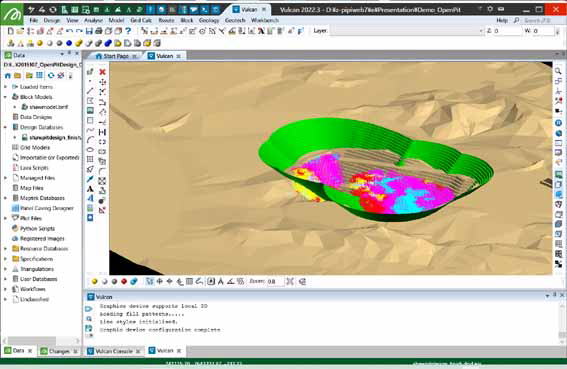This screenshot has height=369, width=567.
Task: Toggle the highlighted snap mode button
Action: [x=149, y=281]
